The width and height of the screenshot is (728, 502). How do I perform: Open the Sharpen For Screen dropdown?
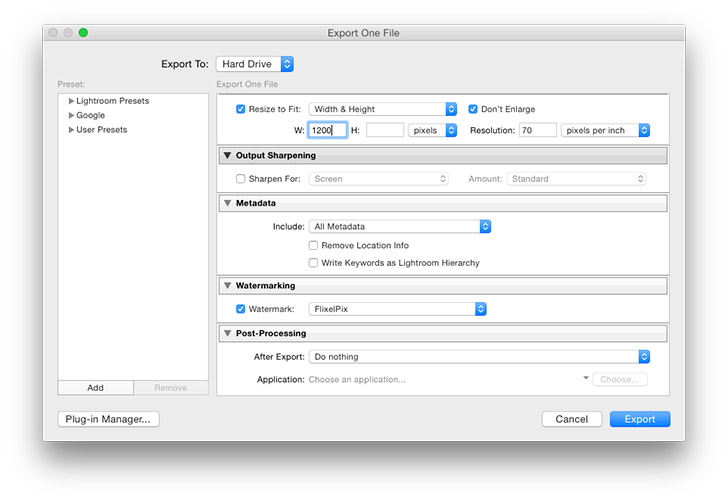click(379, 179)
